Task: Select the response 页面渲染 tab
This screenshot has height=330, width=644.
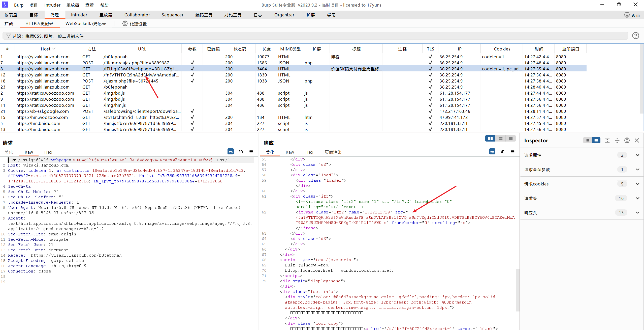Action: [333, 152]
